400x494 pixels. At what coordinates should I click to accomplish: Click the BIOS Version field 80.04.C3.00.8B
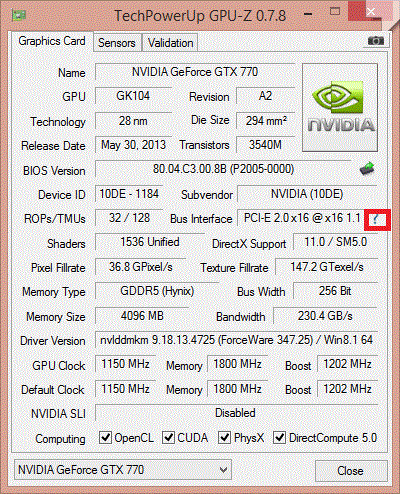pos(223,169)
